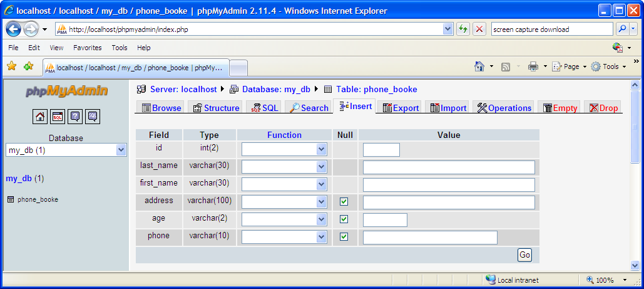The height and width of the screenshot is (289, 644).
Task: Follow the Table: phone_booke breadcrumb link
Action: (x=377, y=89)
